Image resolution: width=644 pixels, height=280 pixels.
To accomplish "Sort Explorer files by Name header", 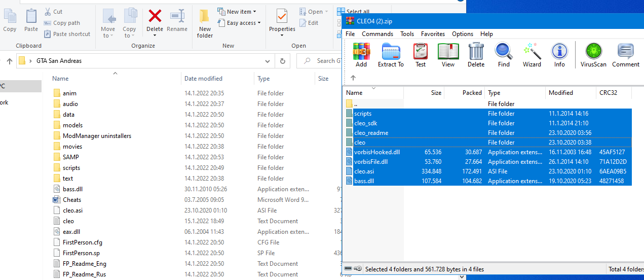I will click(115, 79).
